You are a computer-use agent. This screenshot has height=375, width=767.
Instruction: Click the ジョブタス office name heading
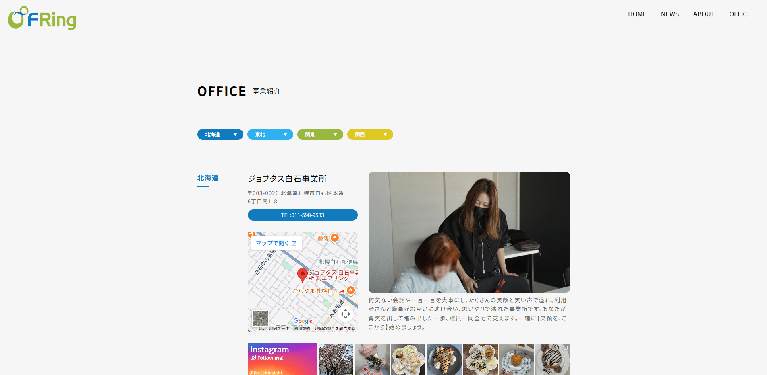click(x=287, y=179)
